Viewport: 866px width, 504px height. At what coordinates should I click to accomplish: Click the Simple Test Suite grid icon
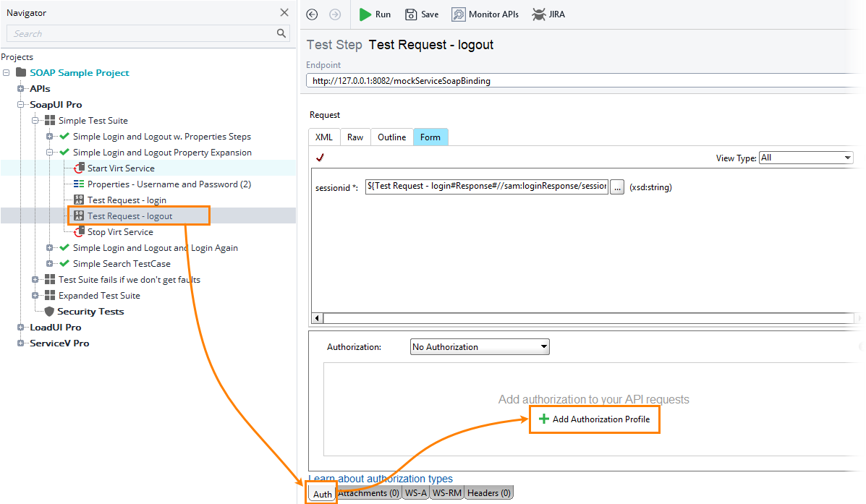(50, 120)
